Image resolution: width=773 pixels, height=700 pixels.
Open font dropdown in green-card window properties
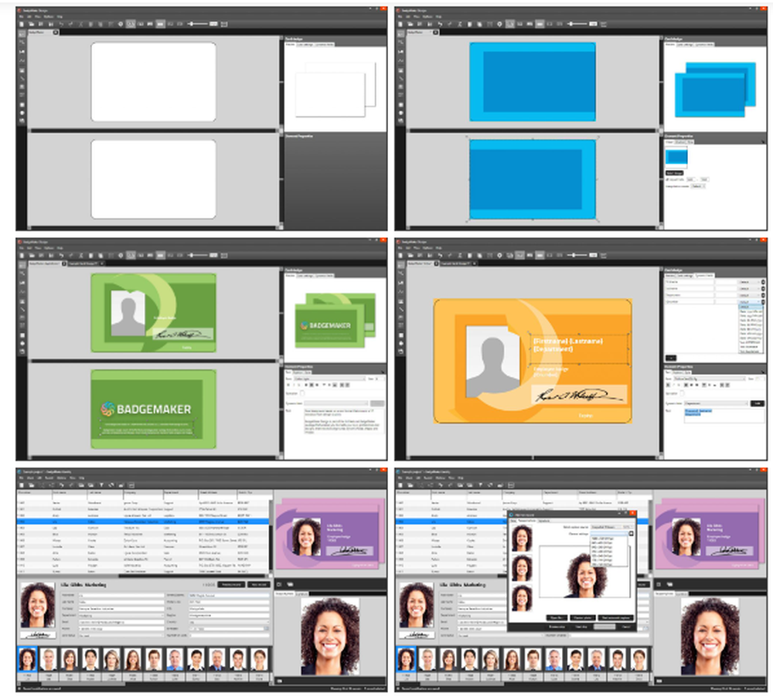(330, 379)
